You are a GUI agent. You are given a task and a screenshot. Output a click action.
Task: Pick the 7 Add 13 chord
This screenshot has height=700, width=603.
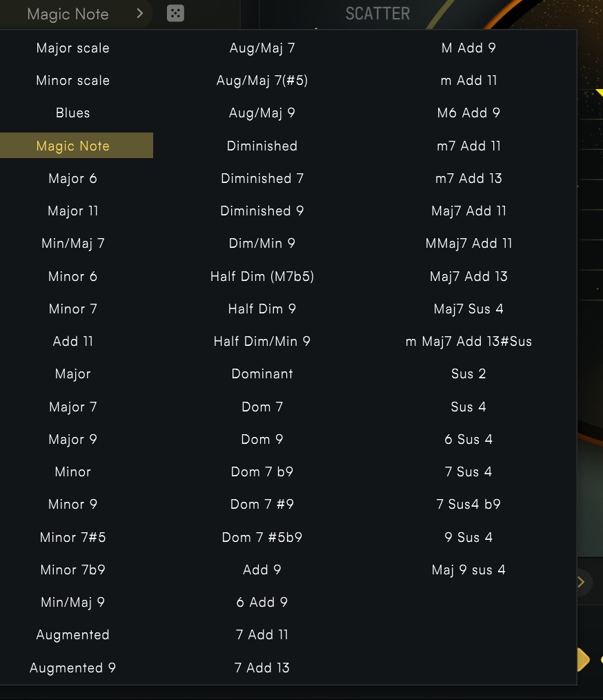[262, 668]
